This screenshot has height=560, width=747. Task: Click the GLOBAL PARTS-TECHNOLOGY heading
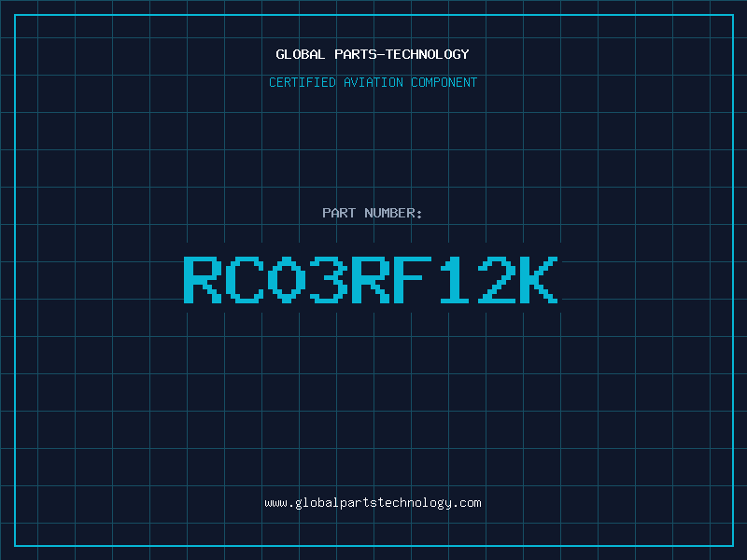click(373, 54)
